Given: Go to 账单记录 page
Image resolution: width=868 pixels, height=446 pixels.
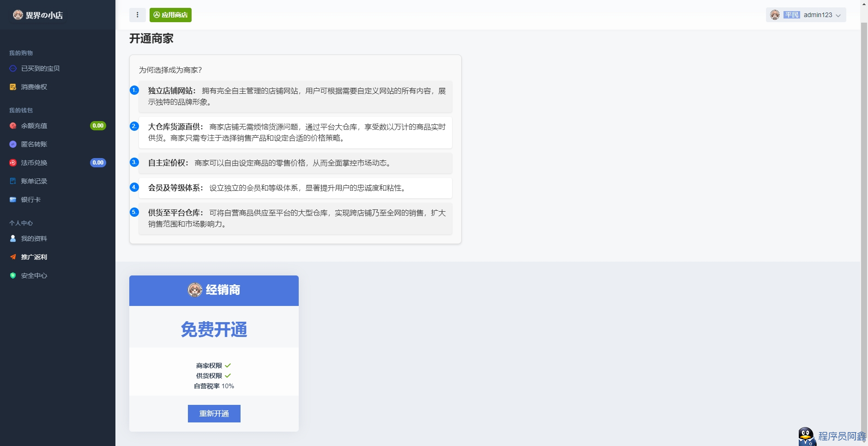Looking at the screenshot, I should click(x=58, y=181).
